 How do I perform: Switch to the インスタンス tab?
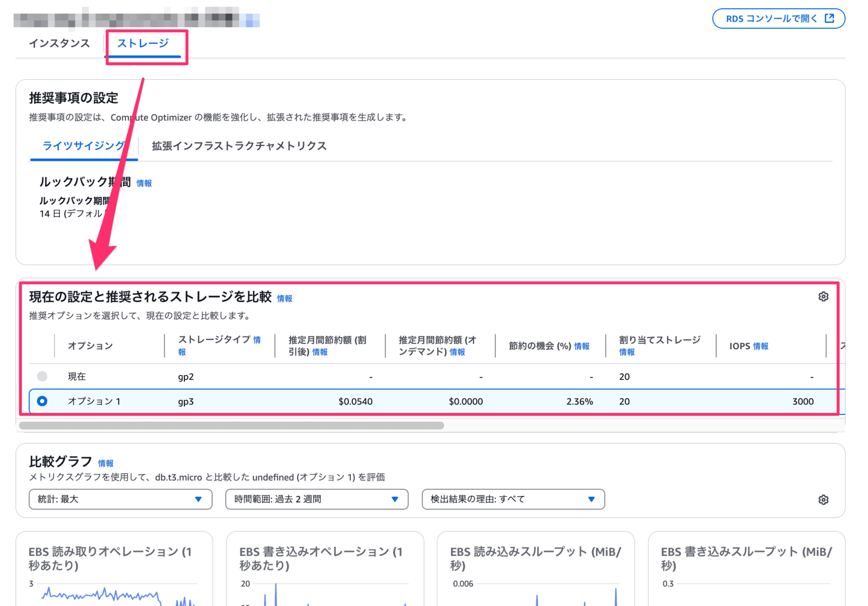coord(59,43)
